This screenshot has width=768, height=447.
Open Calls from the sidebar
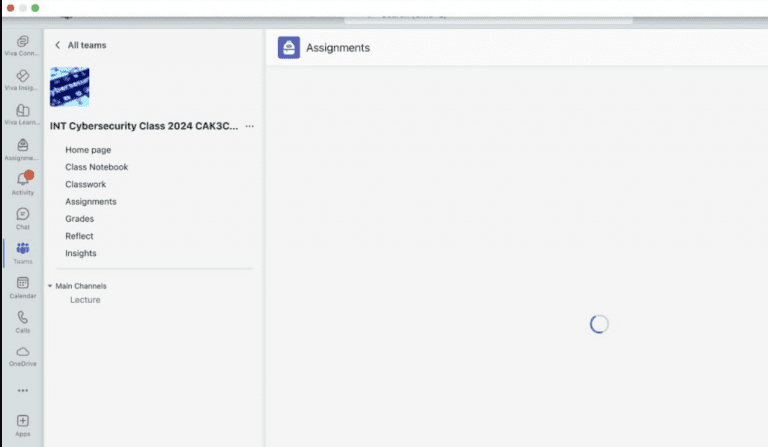(22, 319)
